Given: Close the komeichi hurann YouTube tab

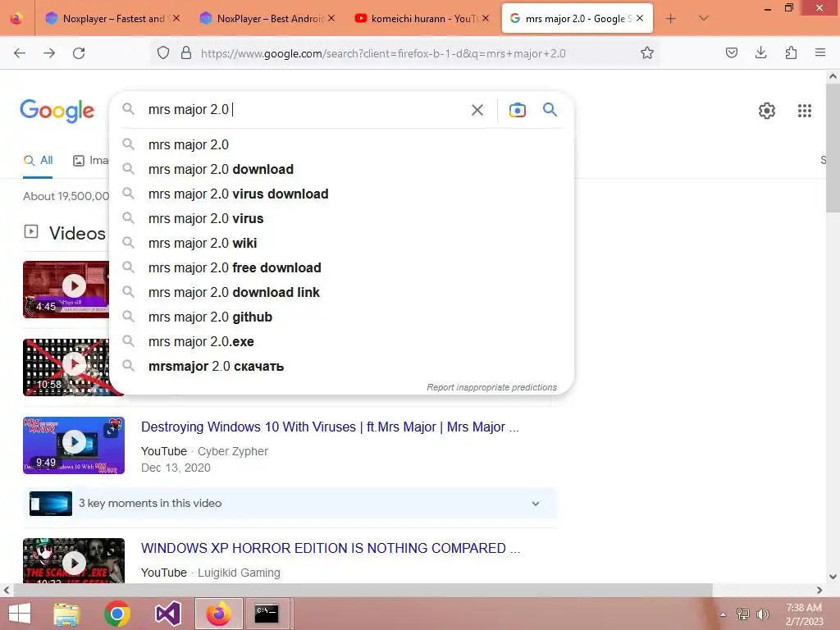Looking at the screenshot, I should [x=485, y=18].
